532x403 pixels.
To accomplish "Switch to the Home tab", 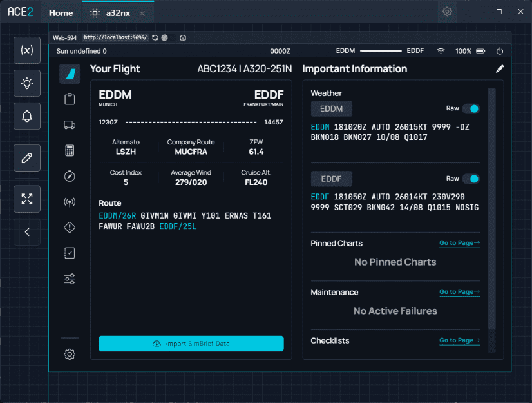I will [61, 13].
